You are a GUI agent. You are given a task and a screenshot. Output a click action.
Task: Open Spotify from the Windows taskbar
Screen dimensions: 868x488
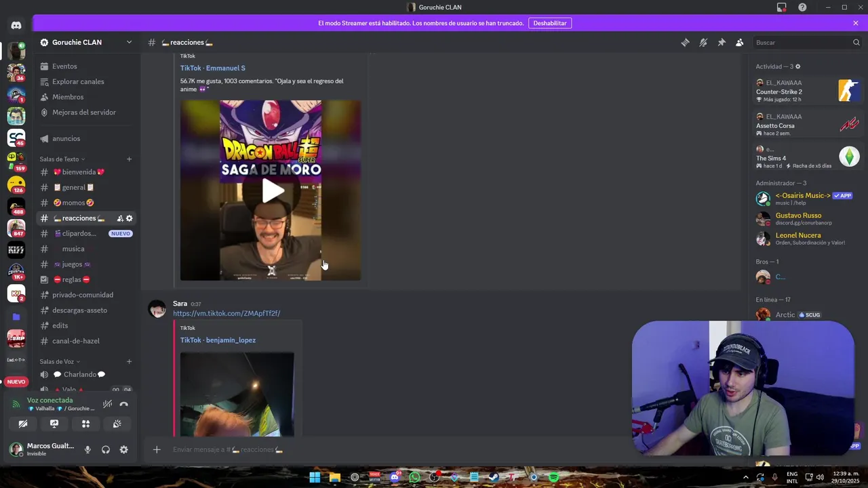pos(553,477)
